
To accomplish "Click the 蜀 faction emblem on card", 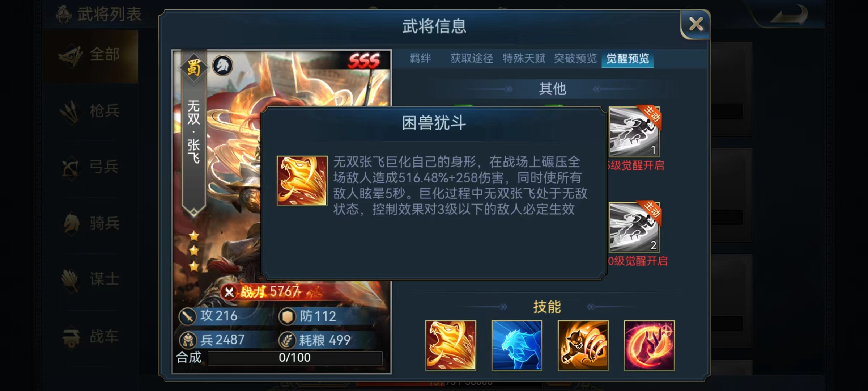I will pos(193,68).
